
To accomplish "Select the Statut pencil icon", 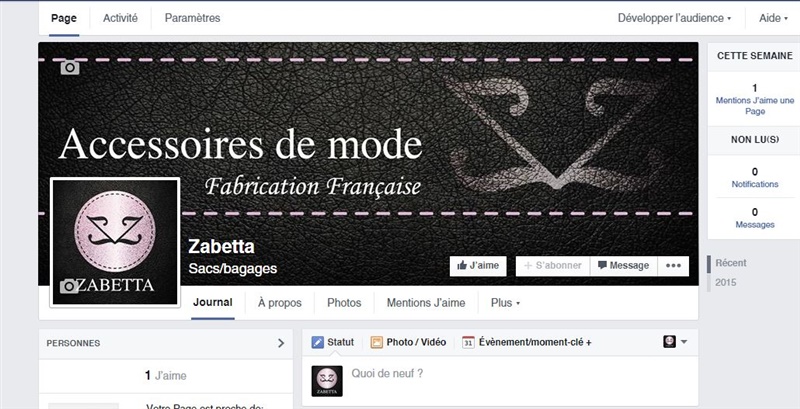I will (x=318, y=342).
